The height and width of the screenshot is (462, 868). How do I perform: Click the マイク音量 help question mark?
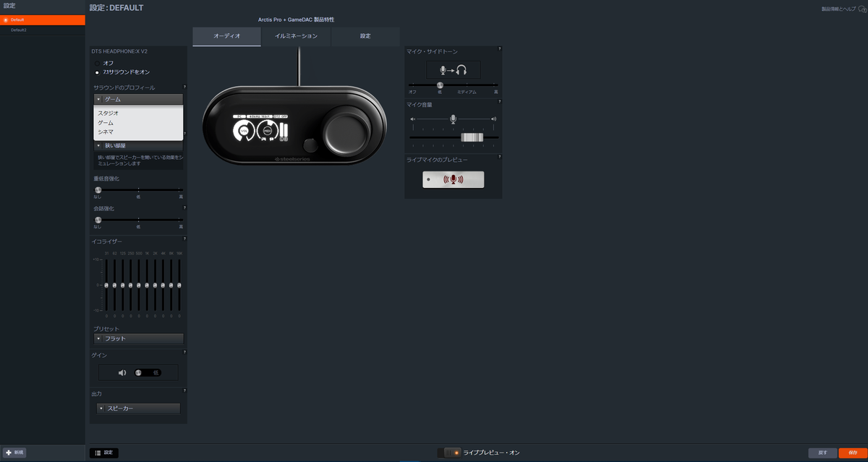pyautogui.click(x=499, y=103)
